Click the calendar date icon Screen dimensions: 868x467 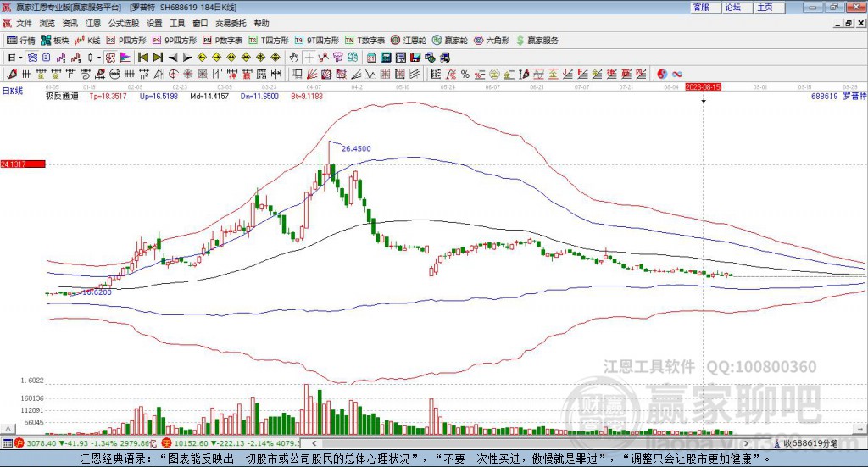pyautogui.click(x=371, y=58)
